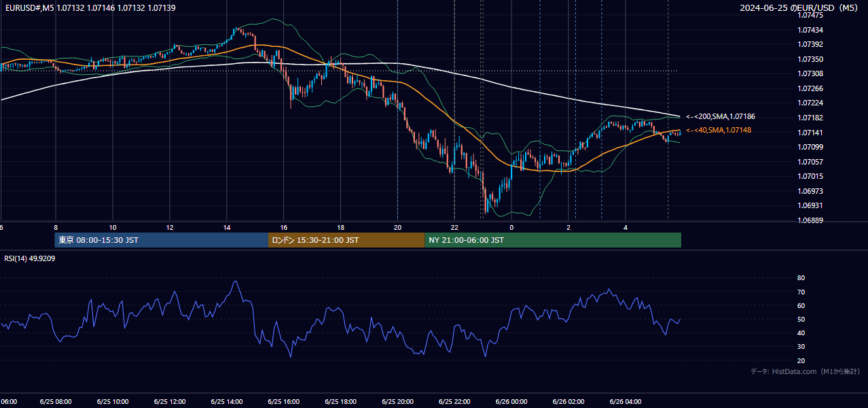Click price axis value 1.06973
This screenshot has width=868, height=408.
click(811, 191)
